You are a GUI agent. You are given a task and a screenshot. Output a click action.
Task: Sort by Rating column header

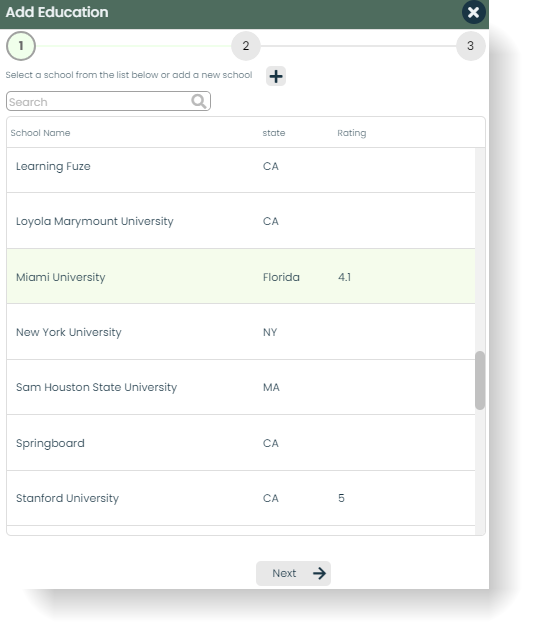click(352, 133)
